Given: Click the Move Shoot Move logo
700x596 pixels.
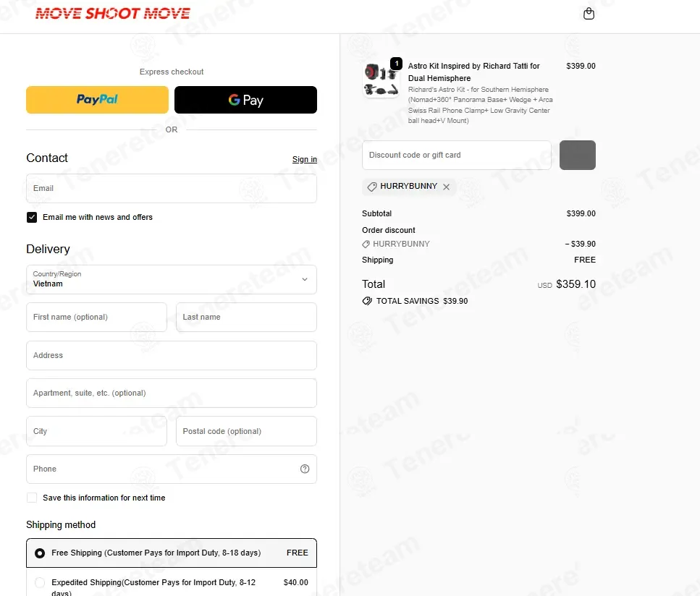Looking at the screenshot, I should (113, 14).
